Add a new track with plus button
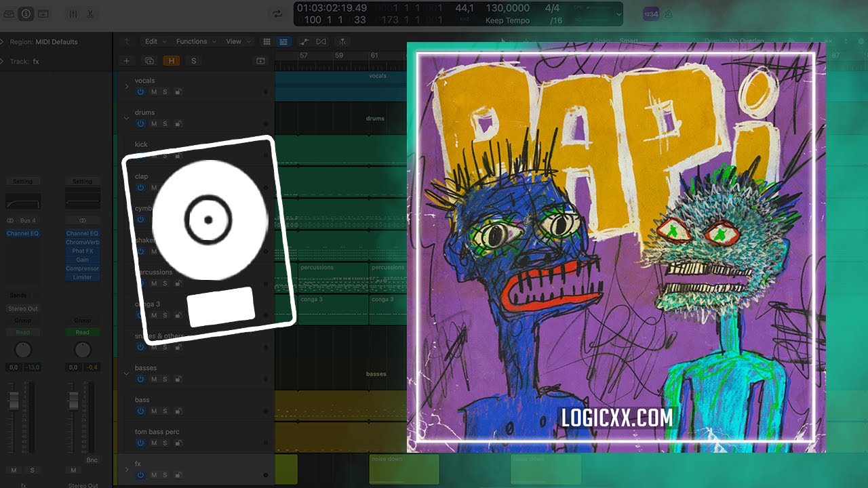The width and height of the screenshot is (868, 488). (x=126, y=61)
